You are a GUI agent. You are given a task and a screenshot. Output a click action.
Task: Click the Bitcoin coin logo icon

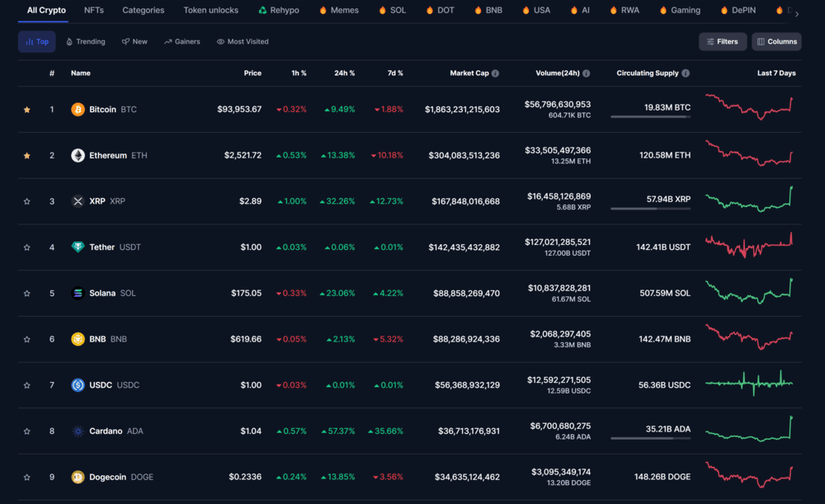click(78, 110)
